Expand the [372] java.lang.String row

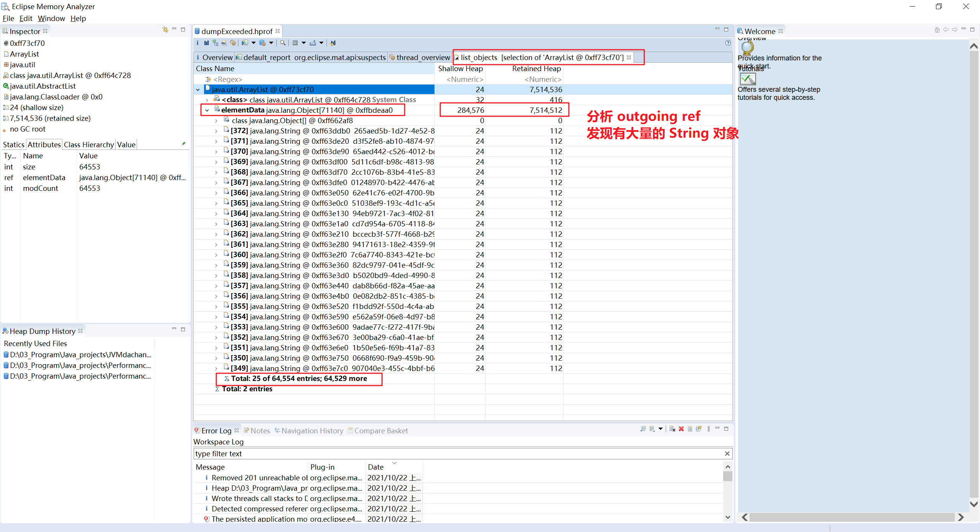216,131
